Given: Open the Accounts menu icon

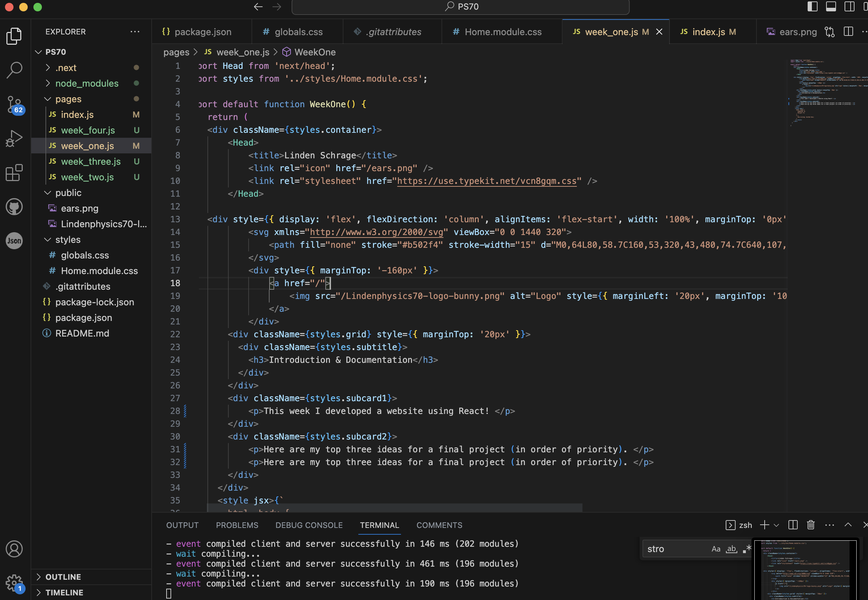Looking at the screenshot, I should (14, 549).
